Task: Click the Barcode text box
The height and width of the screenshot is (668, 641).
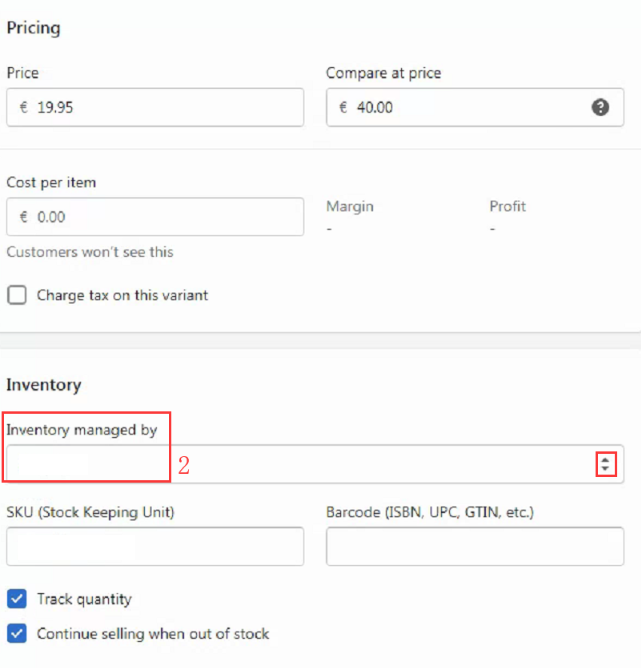Action: [x=475, y=547]
